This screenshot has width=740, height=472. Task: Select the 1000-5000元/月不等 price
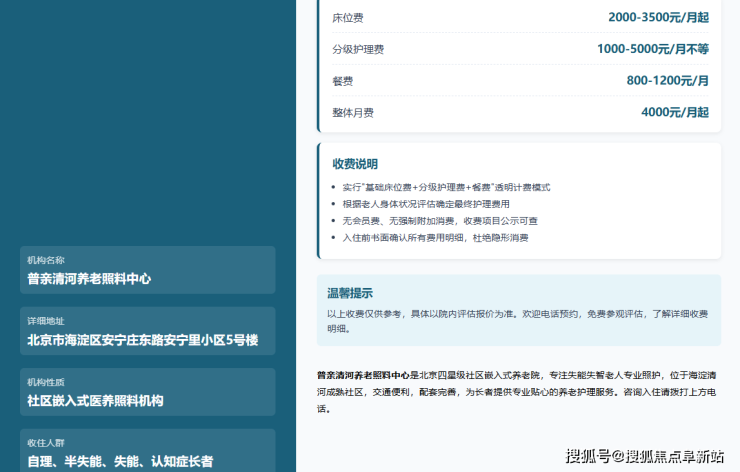tap(653, 49)
